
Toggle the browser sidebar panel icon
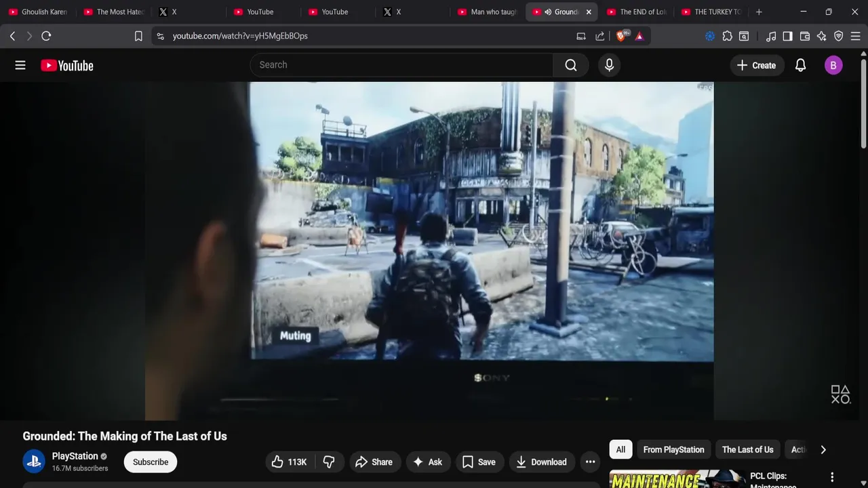click(x=787, y=36)
